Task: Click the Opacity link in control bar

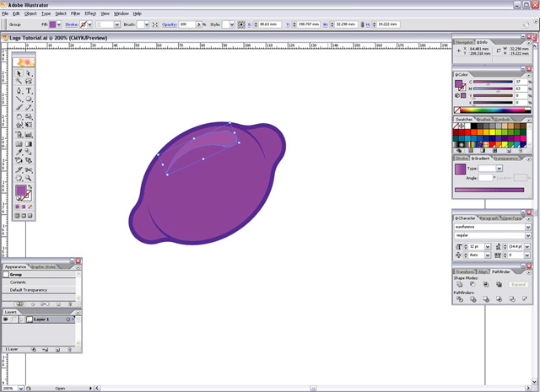Action: (169, 24)
